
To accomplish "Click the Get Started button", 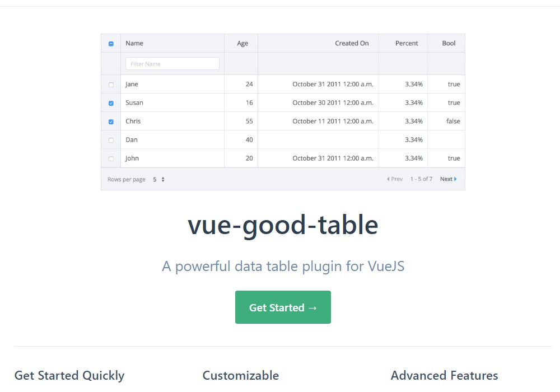I will click(283, 307).
